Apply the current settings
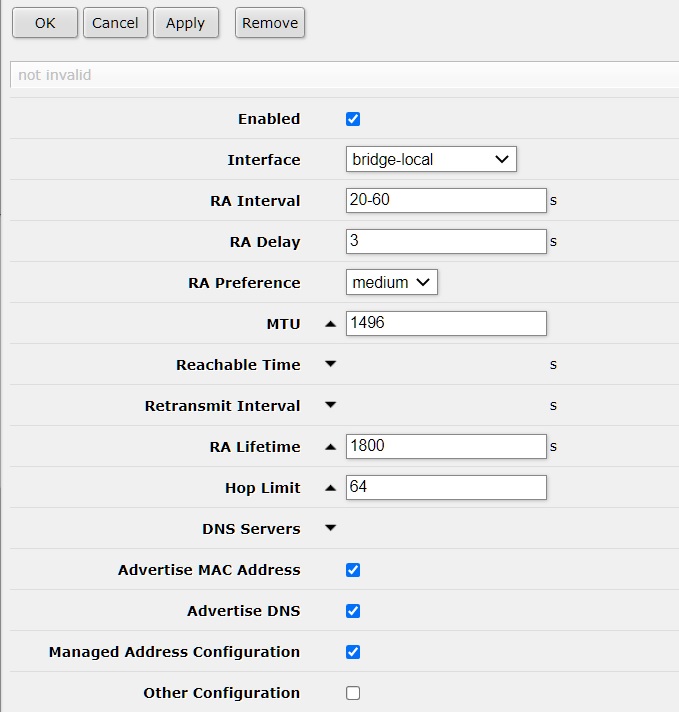This screenshot has height=712, width=679. coord(185,23)
